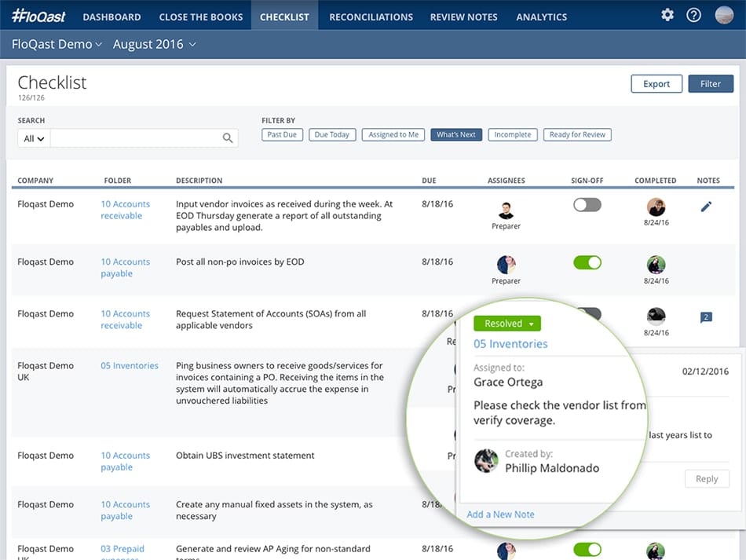Screen dimensions: 746x560
Task: Open the search scope All dropdown
Action: 34,138
